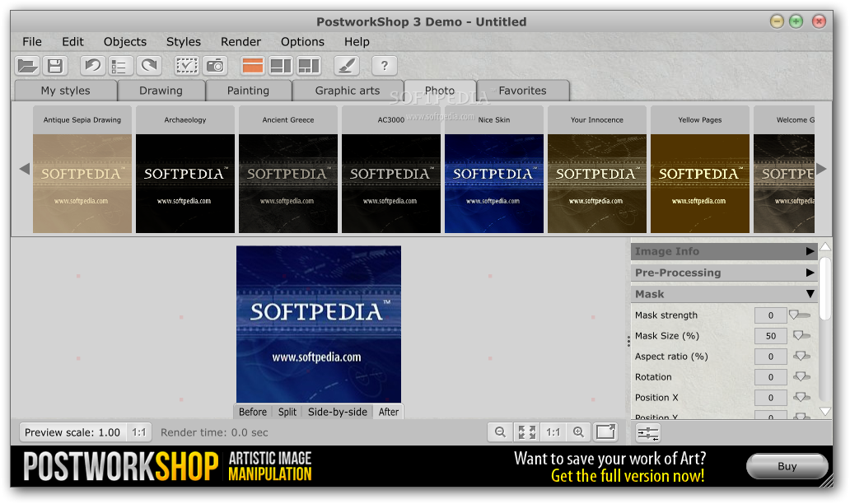
Task: Open the File menu
Action: pyautogui.click(x=32, y=42)
